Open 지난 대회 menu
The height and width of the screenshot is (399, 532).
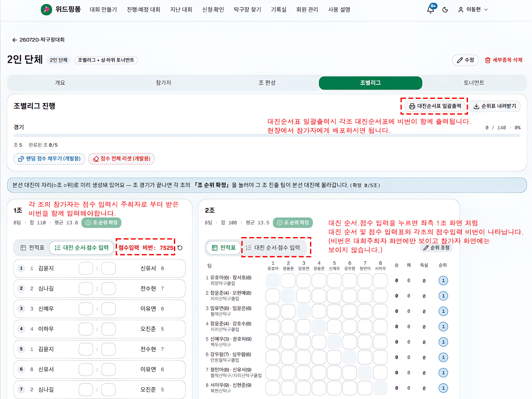[x=181, y=10]
